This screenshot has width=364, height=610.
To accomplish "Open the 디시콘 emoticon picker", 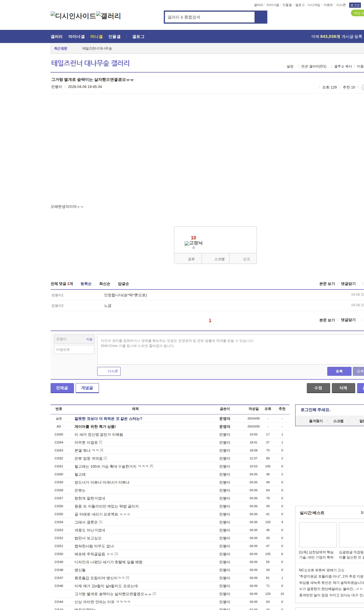I will pos(109,371).
